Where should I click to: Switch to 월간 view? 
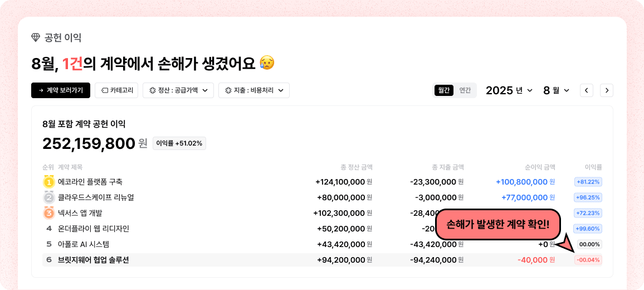coord(444,90)
